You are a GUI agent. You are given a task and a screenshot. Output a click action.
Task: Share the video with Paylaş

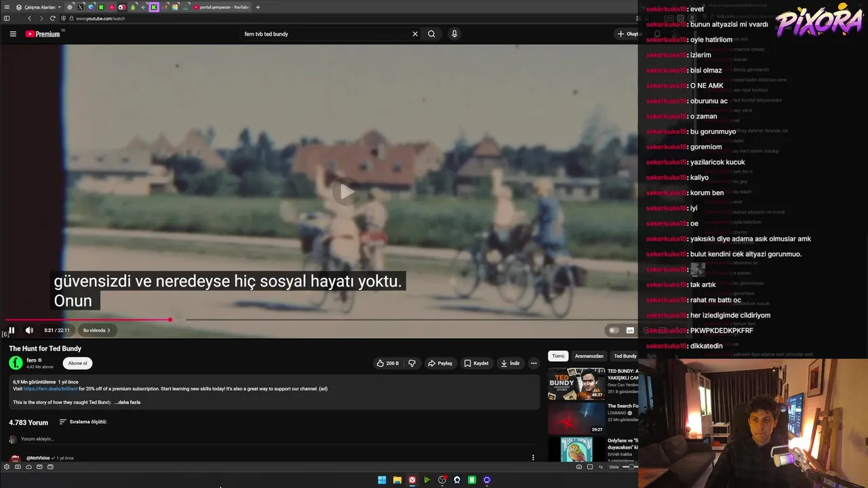(x=439, y=363)
